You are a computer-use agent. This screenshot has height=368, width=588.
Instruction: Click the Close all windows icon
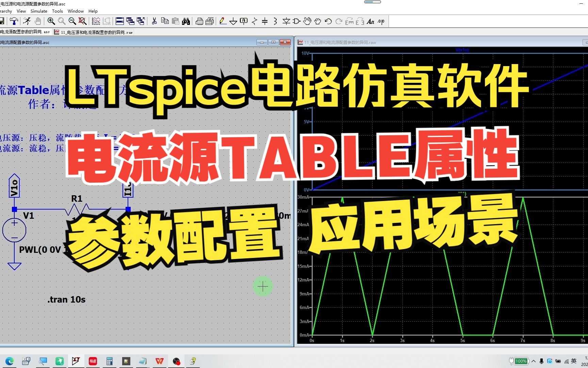[x=141, y=21]
